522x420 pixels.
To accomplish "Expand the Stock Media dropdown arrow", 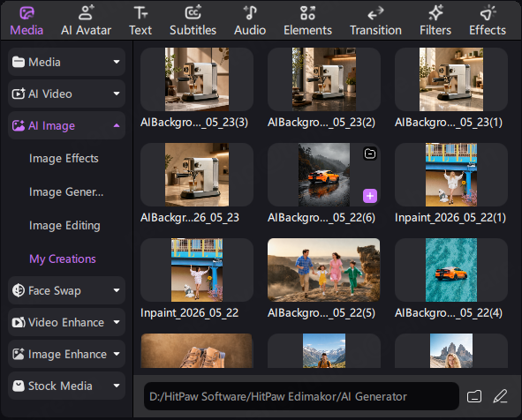I will [117, 386].
